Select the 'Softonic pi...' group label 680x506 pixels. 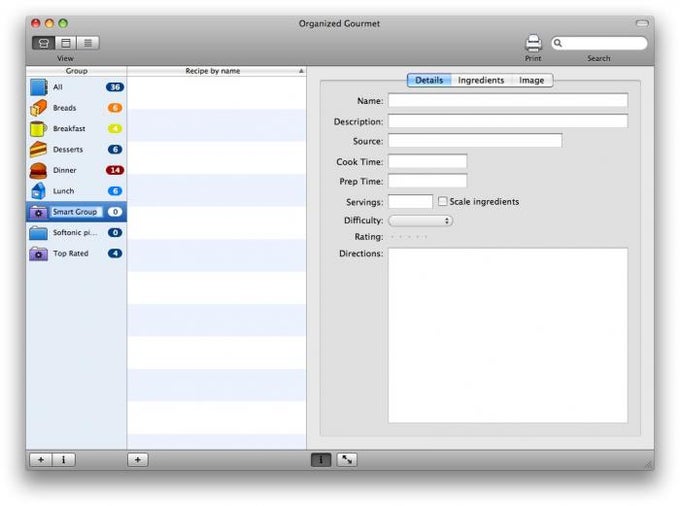(75, 233)
